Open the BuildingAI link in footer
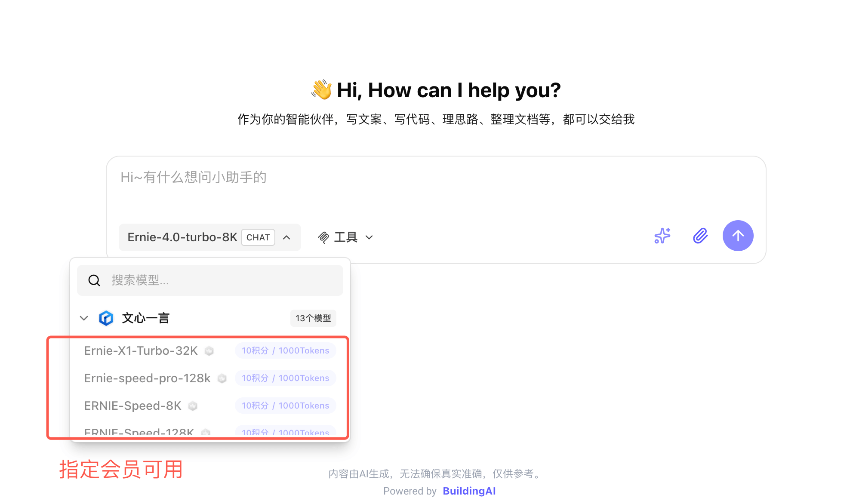 469,491
